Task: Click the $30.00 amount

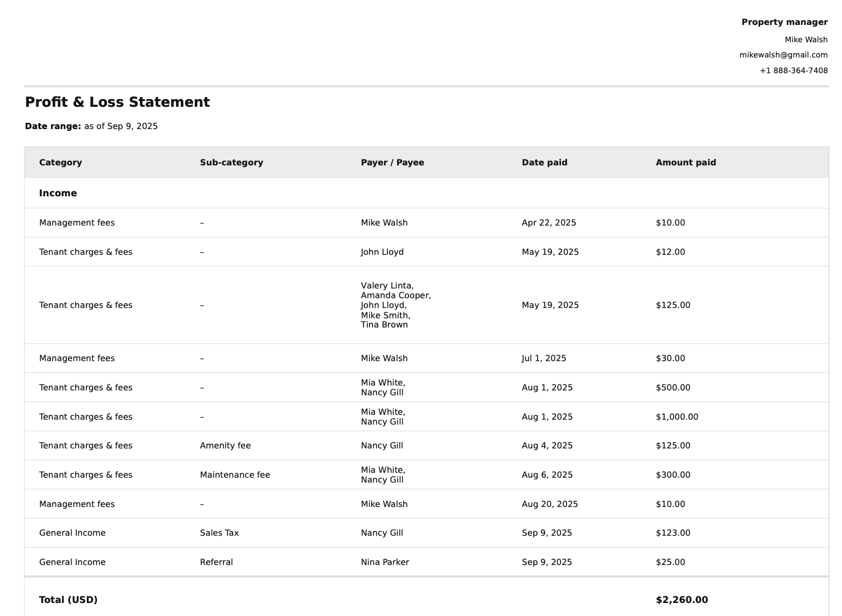Action: click(671, 358)
